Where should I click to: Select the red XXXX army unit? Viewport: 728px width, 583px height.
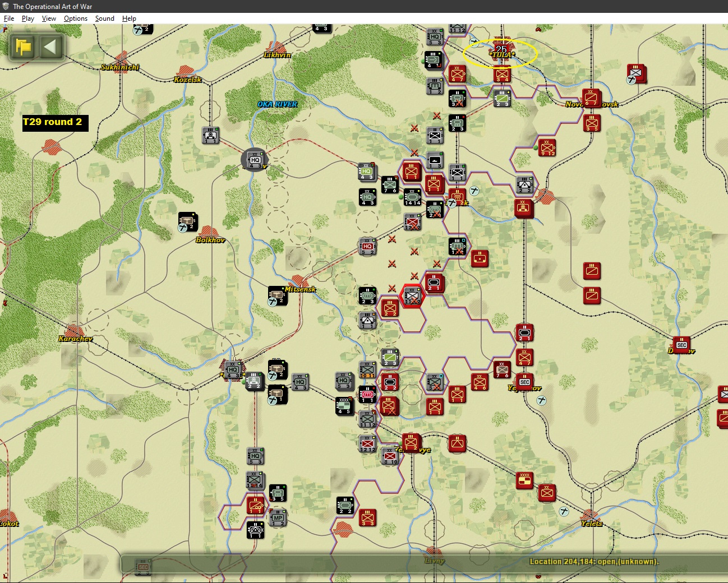click(524, 480)
